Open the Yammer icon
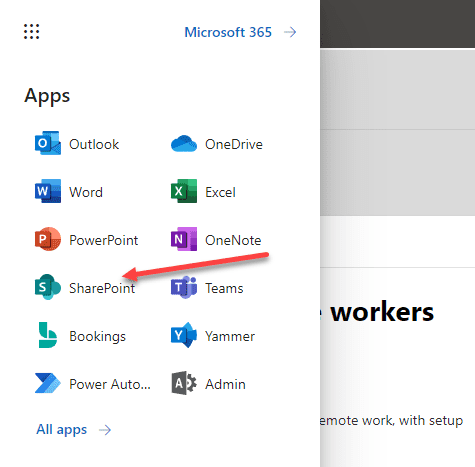The width and height of the screenshot is (475, 467). point(184,335)
